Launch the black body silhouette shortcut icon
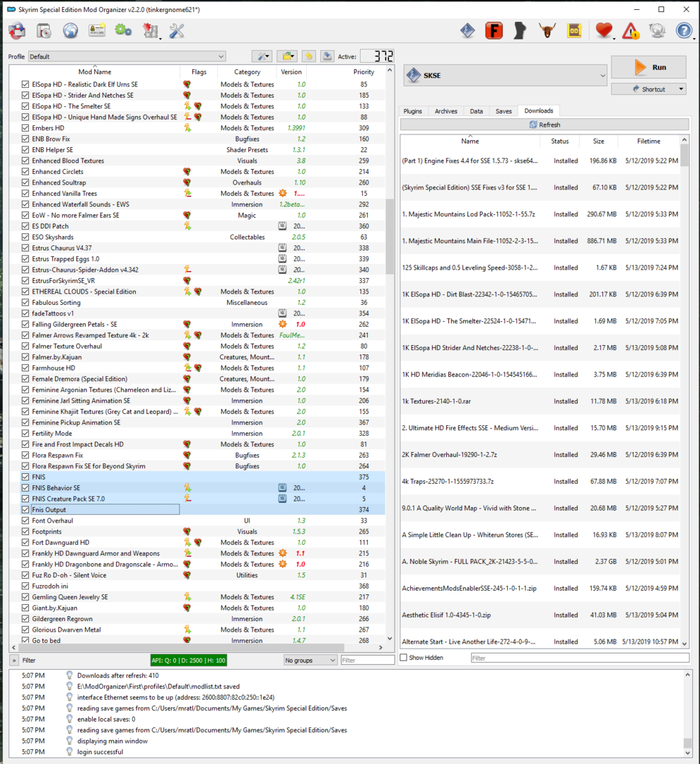 point(520,30)
